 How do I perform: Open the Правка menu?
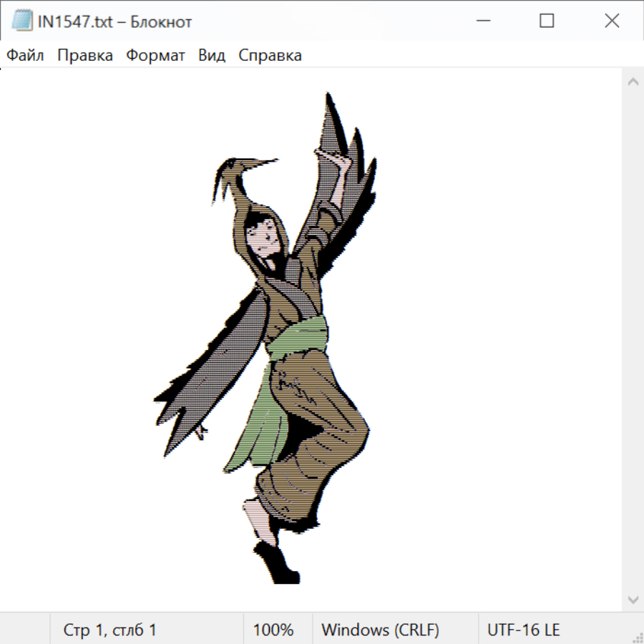tap(84, 56)
